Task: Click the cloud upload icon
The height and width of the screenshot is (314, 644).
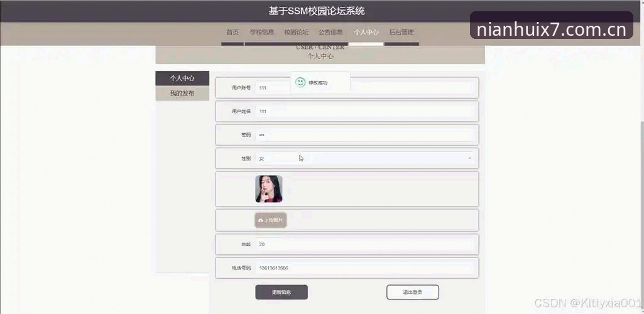Action: coord(260,220)
